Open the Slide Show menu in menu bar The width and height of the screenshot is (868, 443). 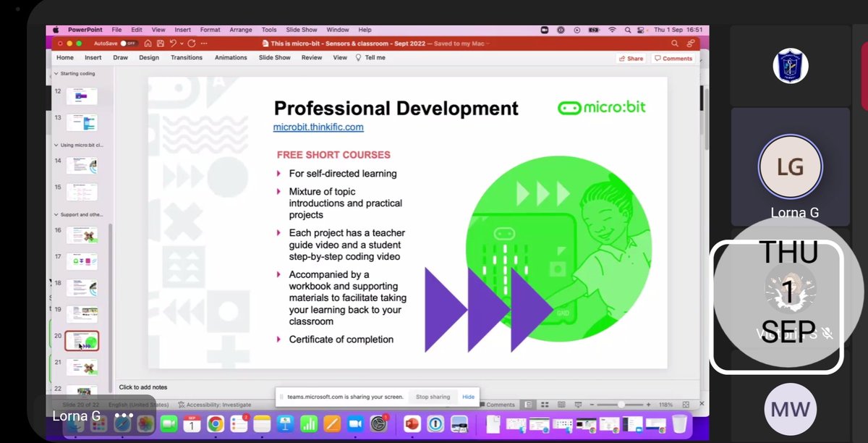(302, 30)
